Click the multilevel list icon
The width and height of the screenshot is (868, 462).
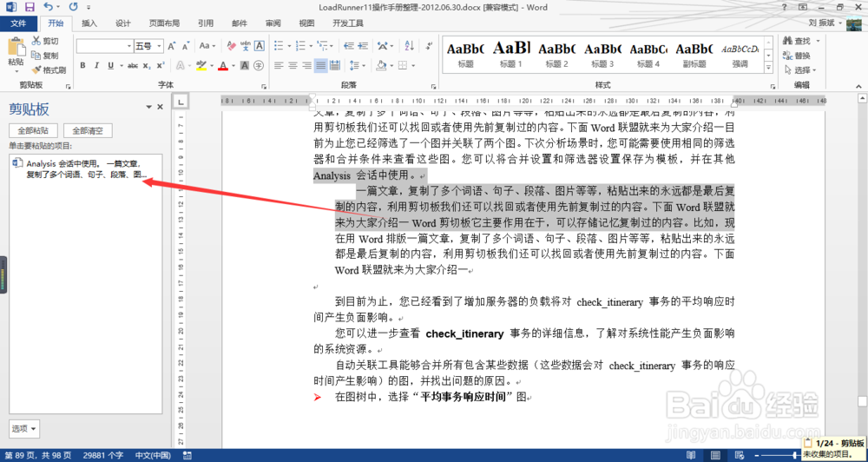click(x=323, y=46)
